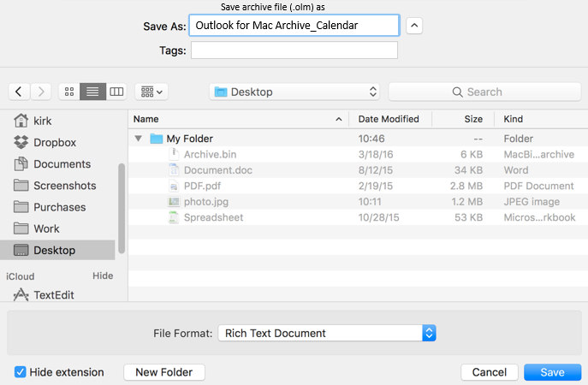Screen dimensions: 588x385
Task: Collapse the dialog with chevron button
Action: click(x=414, y=26)
